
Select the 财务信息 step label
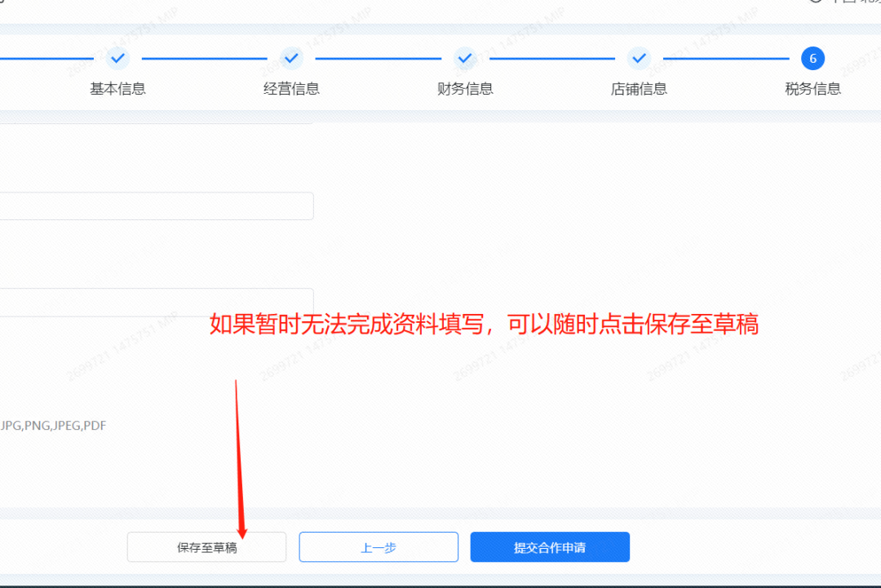[x=465, y=89]
